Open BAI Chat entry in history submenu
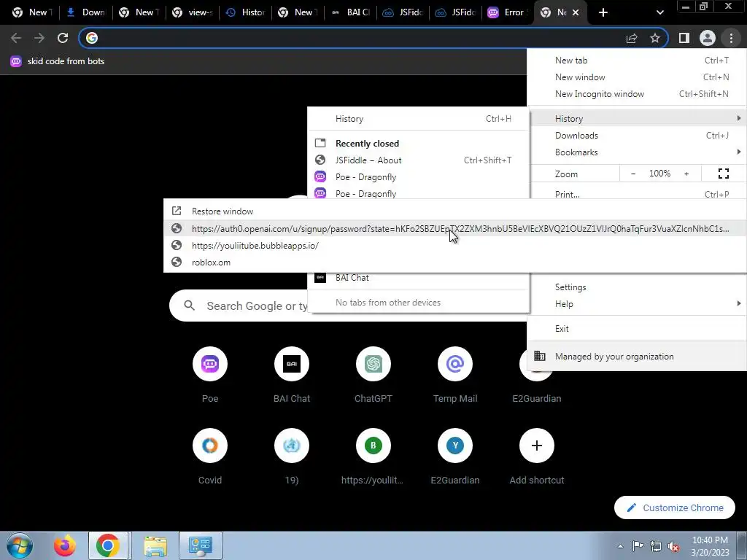 [x=418, y=277]
